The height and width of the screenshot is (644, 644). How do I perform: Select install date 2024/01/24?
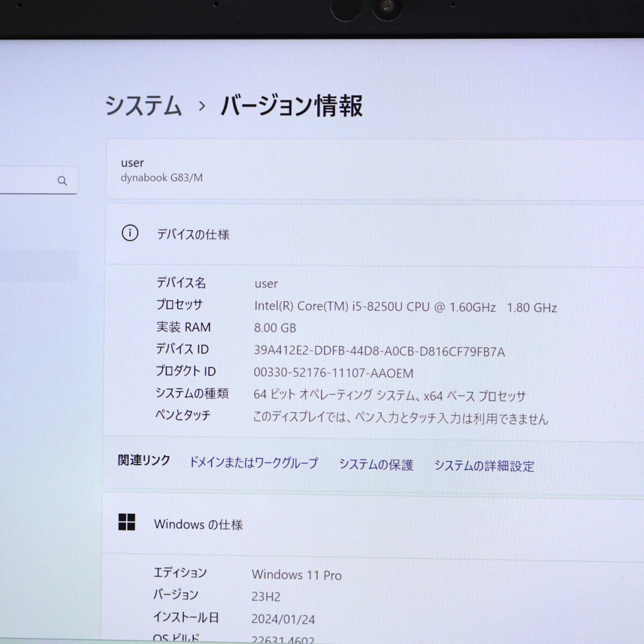283,619
